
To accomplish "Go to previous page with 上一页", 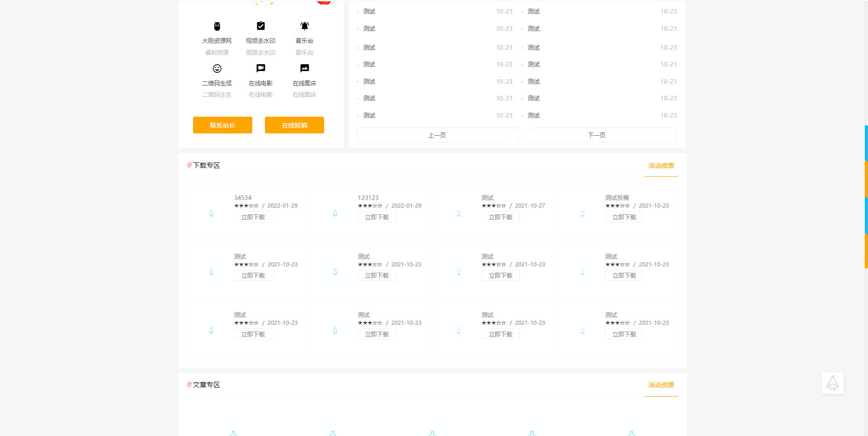I will [437, 135].
